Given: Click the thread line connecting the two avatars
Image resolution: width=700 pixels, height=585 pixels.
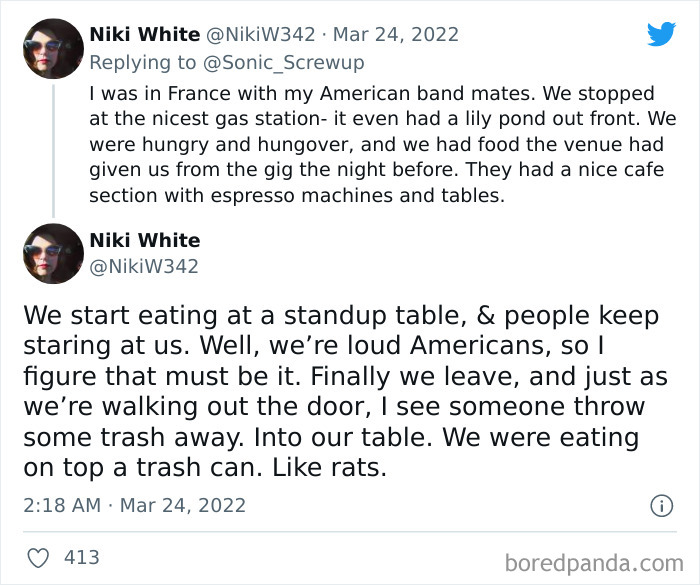Looking at the screenshot, I should click(53, 150).
